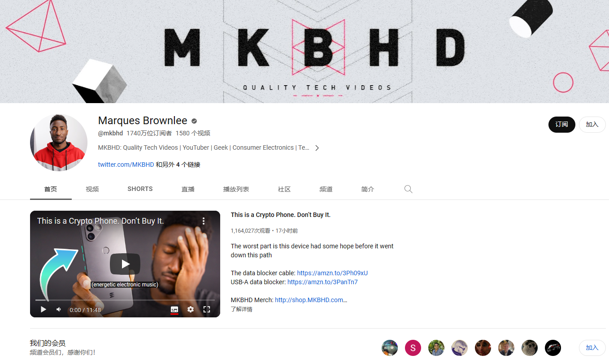Image resolution: width=609 pixels, height=364 pixels.
Task: Play the video with the player play button
Action: (x=43, y=309)
